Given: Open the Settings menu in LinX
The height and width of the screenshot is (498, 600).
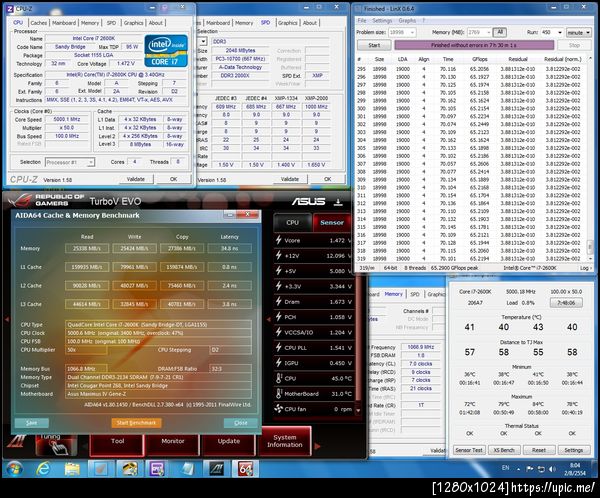Looking at the screenshot, I should (382, 20).
